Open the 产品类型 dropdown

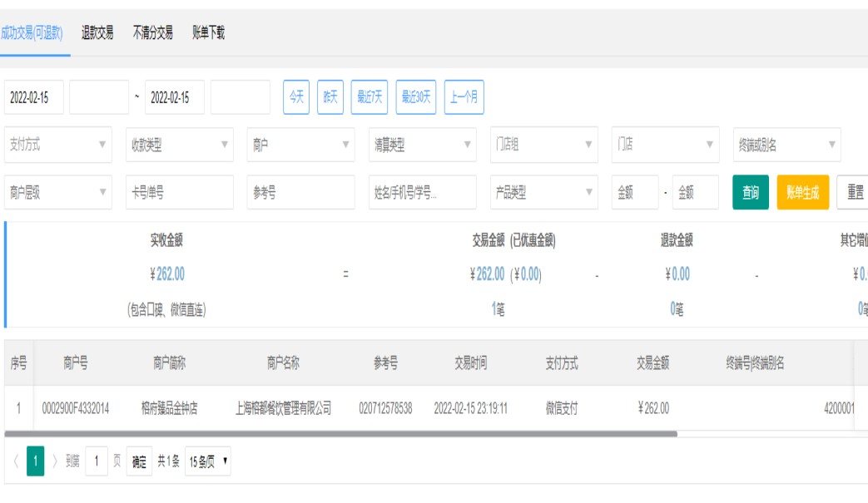point(543,192)
